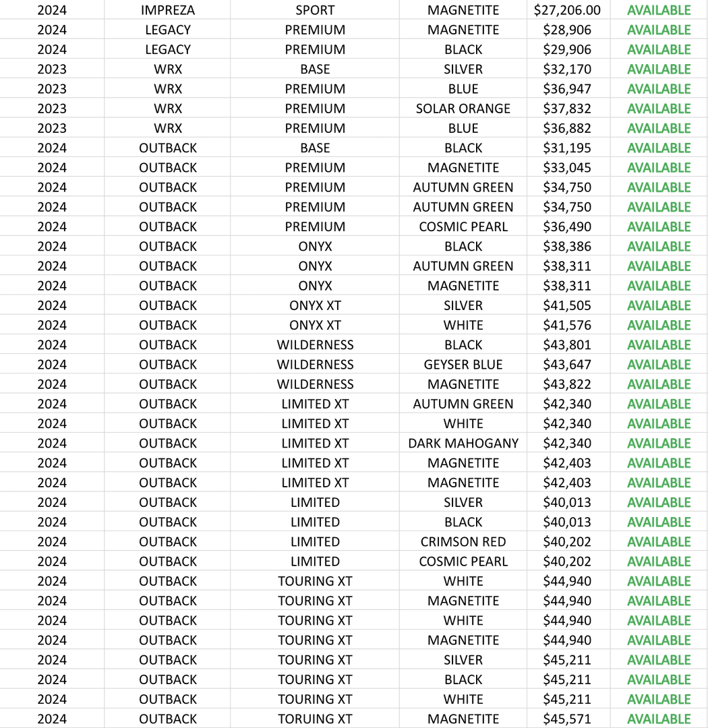708x728 pixels.
Task: Select the CRIMSON RED color cell
Action: click(463, 542)
